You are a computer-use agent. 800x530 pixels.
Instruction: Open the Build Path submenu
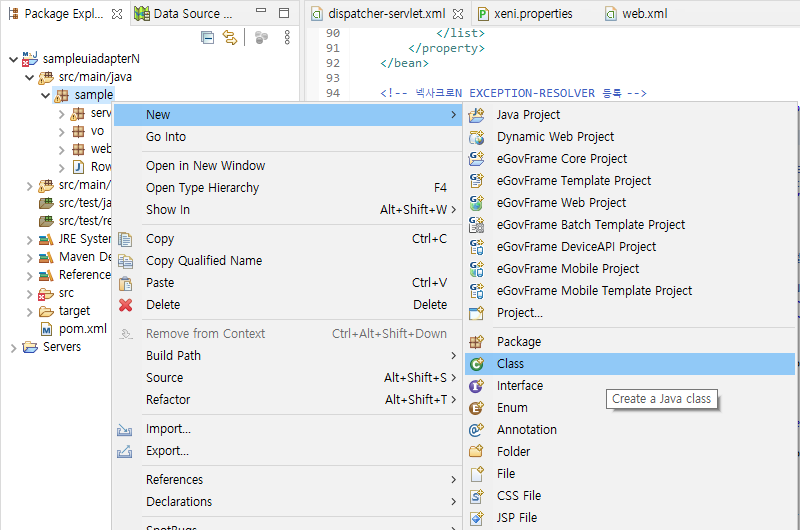[173, 356]
